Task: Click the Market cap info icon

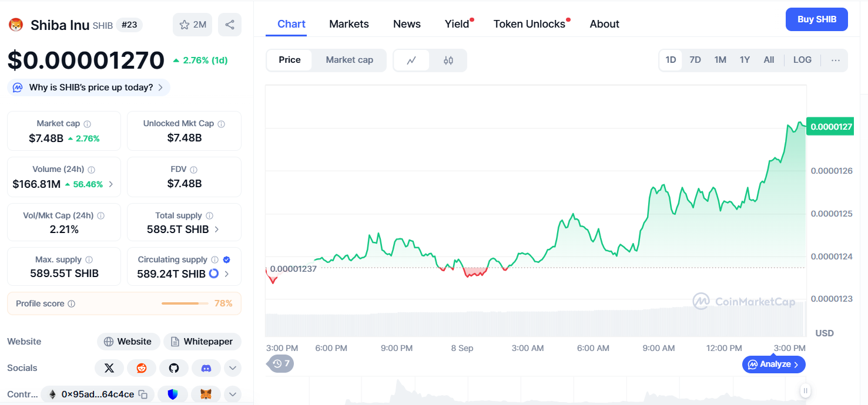Action: pos(88,124)
